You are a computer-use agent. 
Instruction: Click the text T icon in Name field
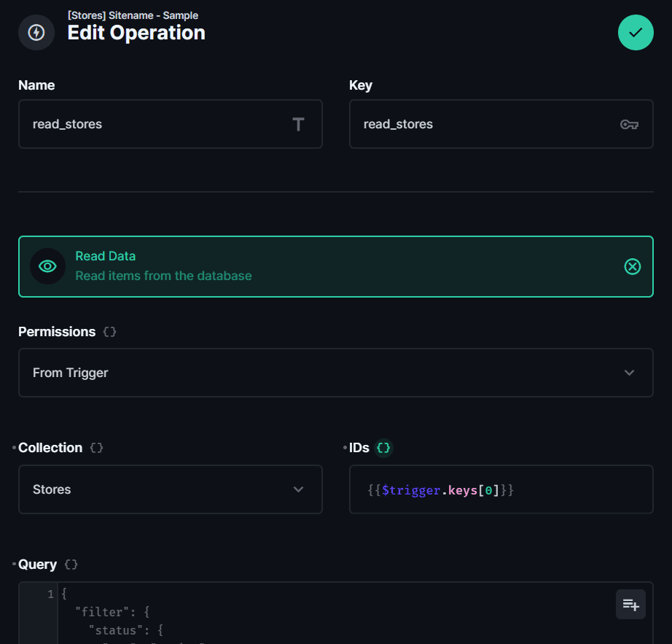point(298,125)
